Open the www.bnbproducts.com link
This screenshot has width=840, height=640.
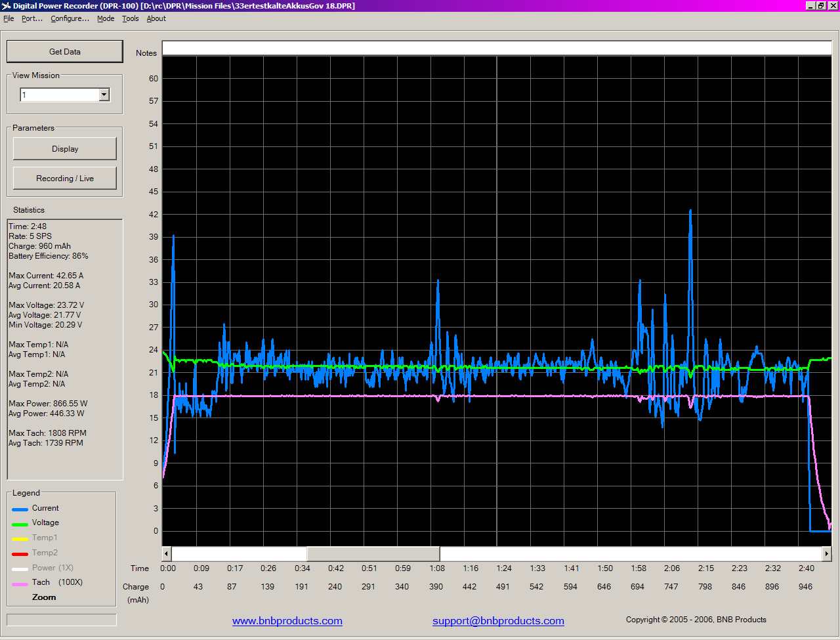tap(287, 621)
